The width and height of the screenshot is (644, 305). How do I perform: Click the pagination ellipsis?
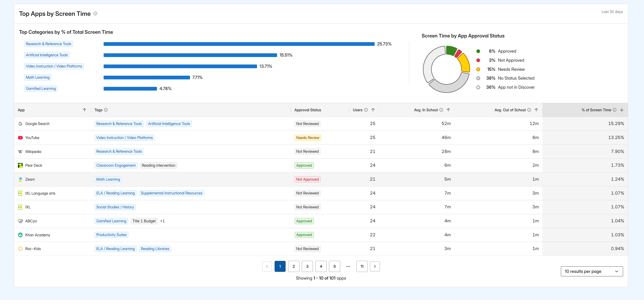(x=348, y=267)
